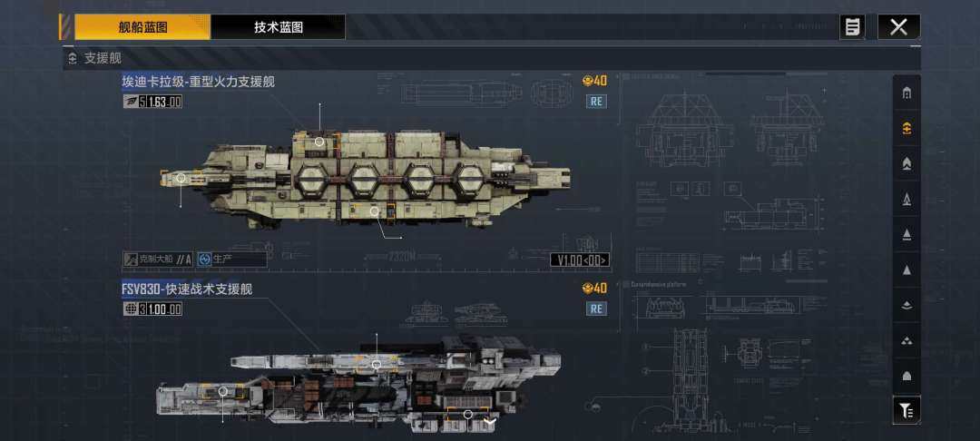Select the front module node on the 埃迪卡拉级 ship
The width and height of the screenshot is (980, 441).
181,178
